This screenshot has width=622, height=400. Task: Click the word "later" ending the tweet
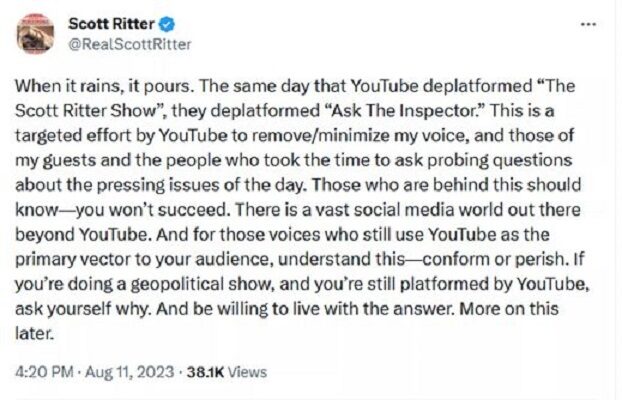click(x=33, y=333)
